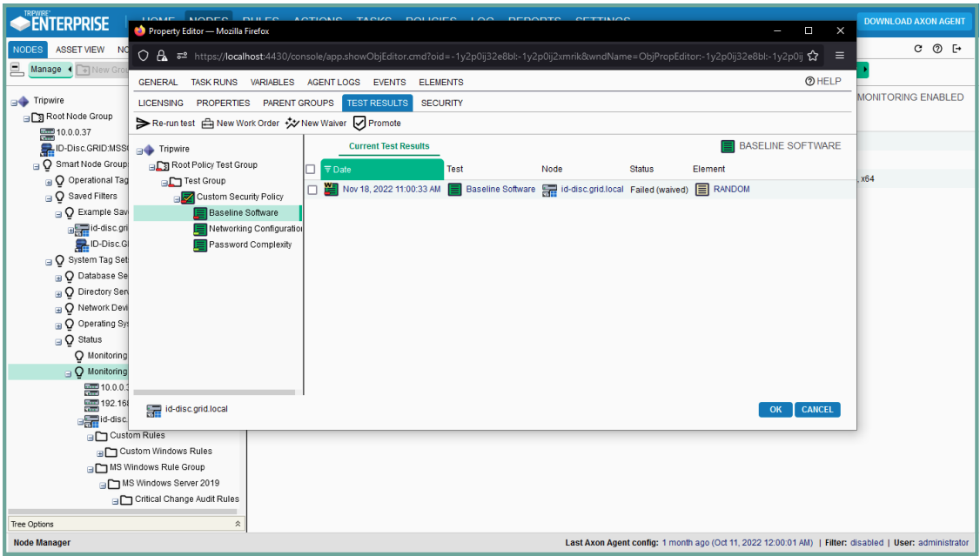Image resolution: width=980 pixels, height=556 pixels.
Task: Click the RANDOM element icon
Action: (x=701, y=190)
